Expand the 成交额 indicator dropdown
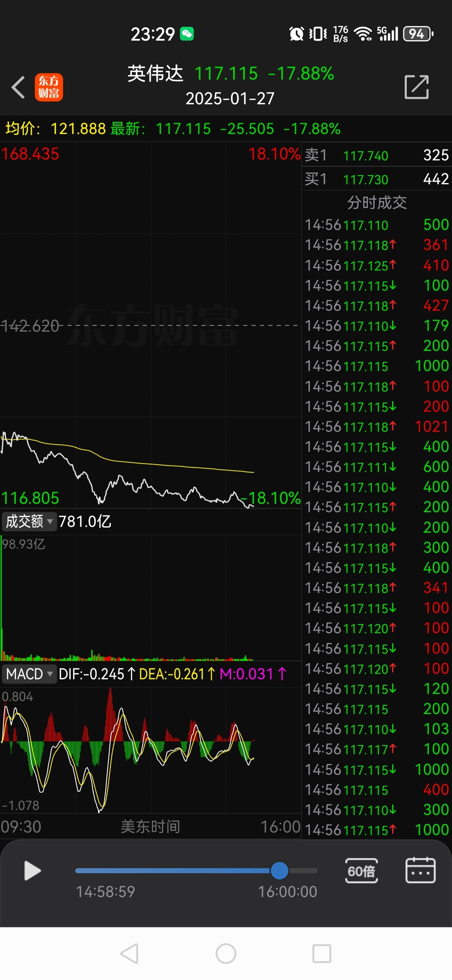The width and height of the screenshot is (452, 980). point(29,521)
